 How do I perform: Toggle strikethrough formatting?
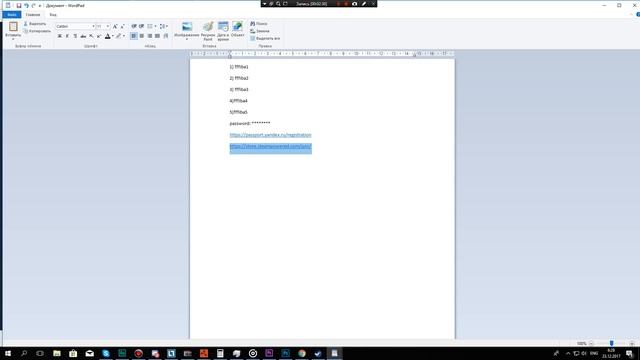83,36
